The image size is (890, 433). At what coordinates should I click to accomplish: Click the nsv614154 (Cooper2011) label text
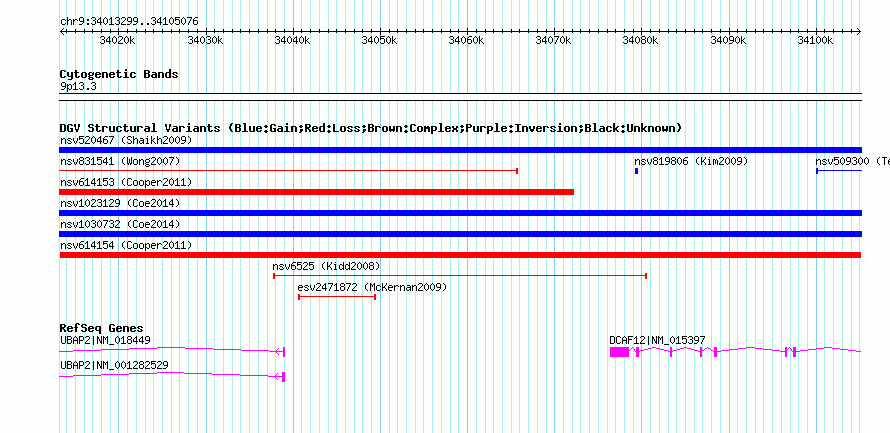[126, 245]
